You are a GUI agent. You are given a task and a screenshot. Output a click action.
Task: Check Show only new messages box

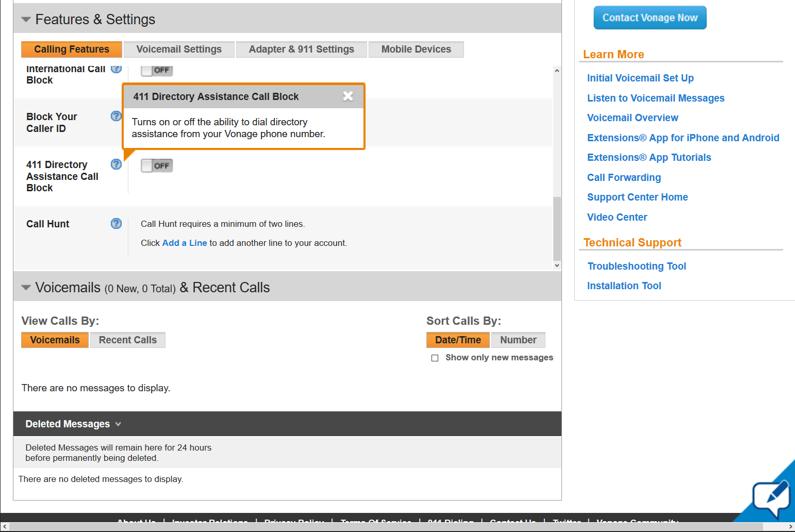(435, 358)
